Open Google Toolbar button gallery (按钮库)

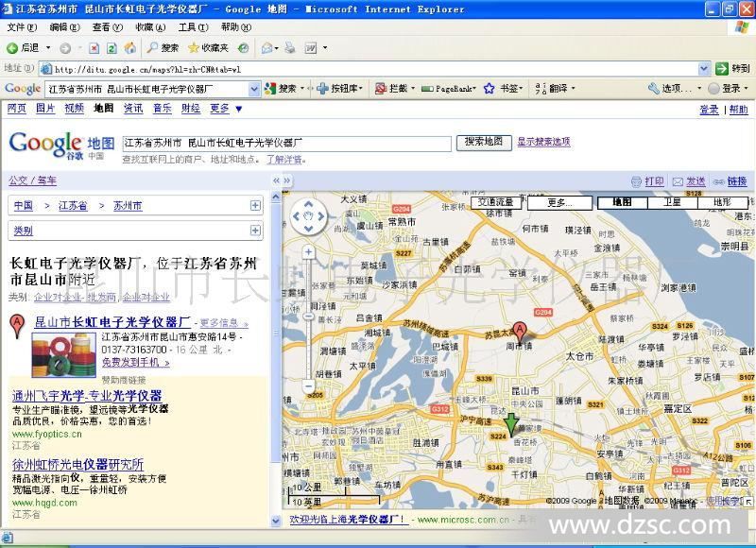point(339,89)
